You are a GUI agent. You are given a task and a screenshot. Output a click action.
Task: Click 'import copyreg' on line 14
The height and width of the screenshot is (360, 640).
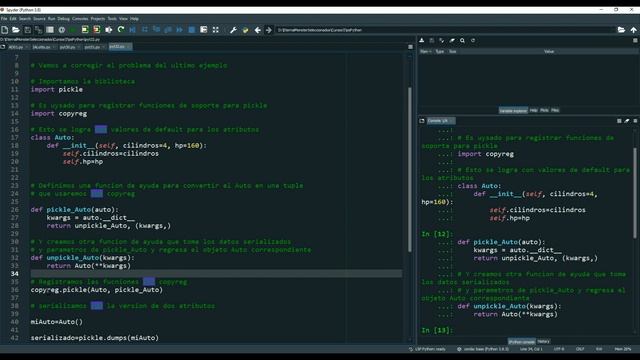click(59, 113)
